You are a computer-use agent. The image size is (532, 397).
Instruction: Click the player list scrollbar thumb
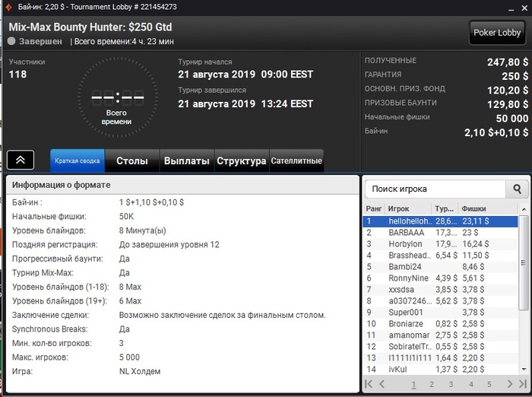click(x=524, y=262)
